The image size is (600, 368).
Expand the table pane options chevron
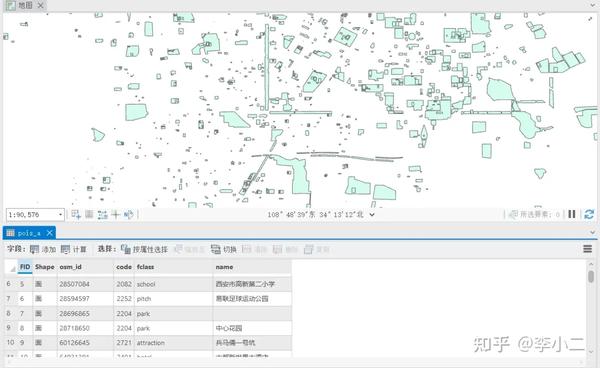point(592,232)
